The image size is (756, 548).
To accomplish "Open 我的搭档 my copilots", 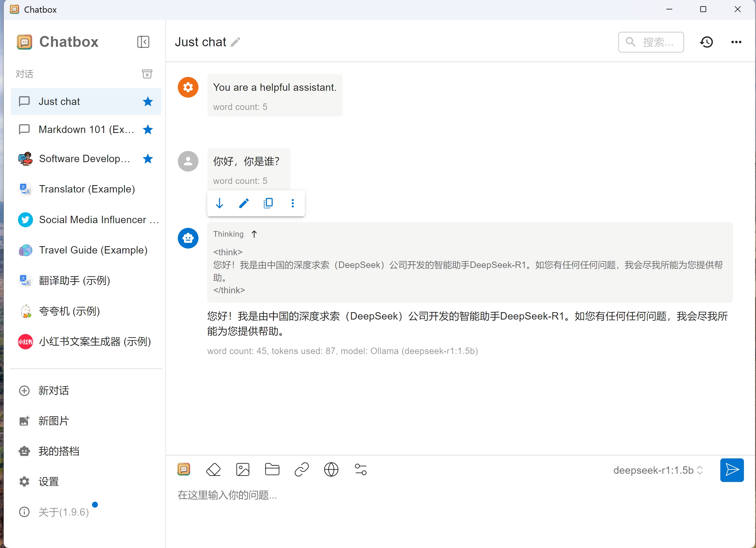I will 86,451.
